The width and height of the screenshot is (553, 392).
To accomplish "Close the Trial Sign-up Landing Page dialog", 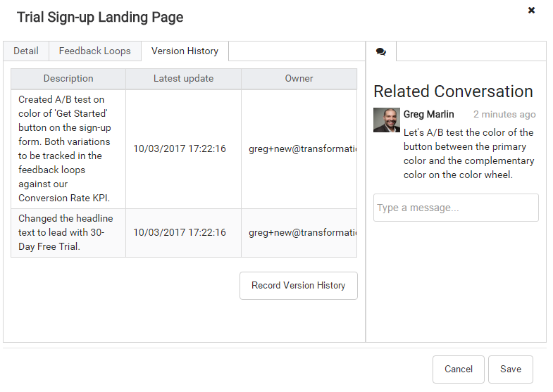I will pyautogui.click(x=531, y=11).
